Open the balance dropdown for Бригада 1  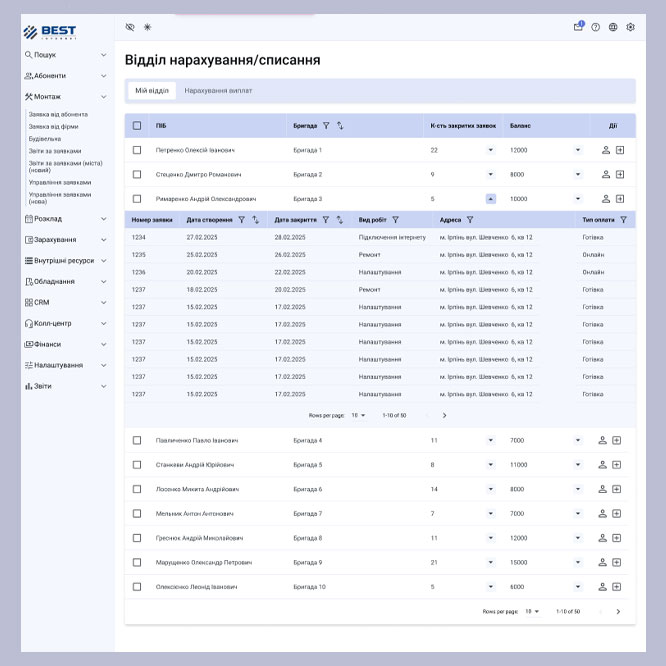click(x=577, y=150)
